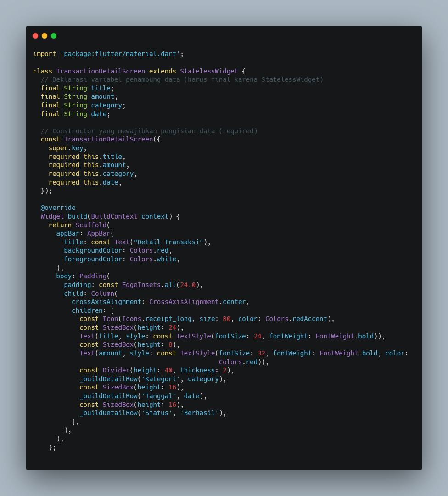Click Widget build(BuildContext context) line
This screenshot has width=448, height=496.
[x=110, y=216]
